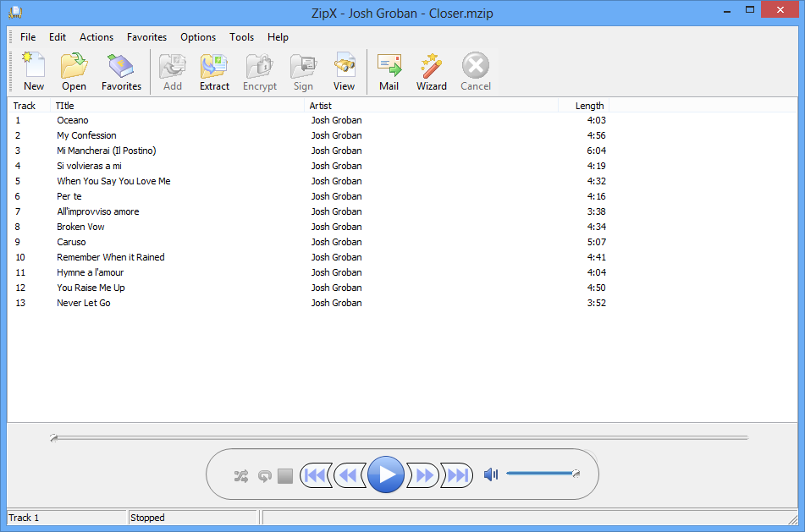Click Josh Groban artist in track 13 row
805x532 pixels.
[x=336, y=303]
